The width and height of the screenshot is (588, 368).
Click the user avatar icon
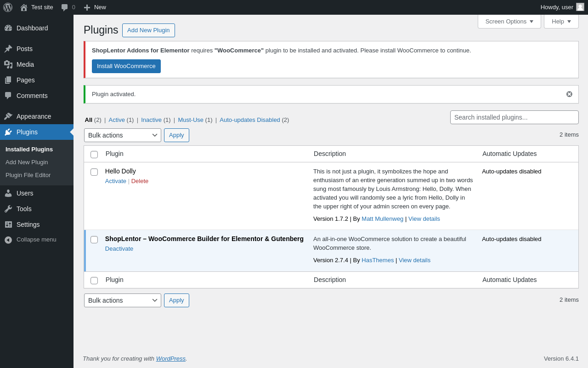[x=580, y=7]
